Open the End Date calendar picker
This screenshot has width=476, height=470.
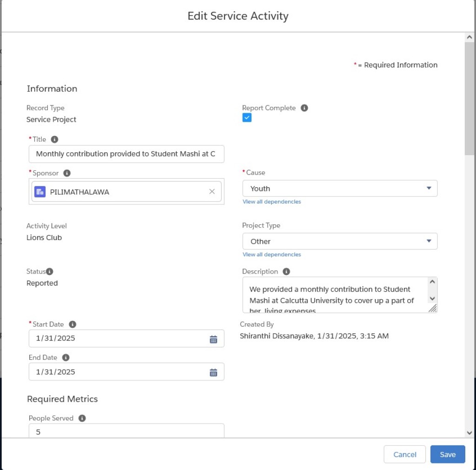(x=213, y=372)
